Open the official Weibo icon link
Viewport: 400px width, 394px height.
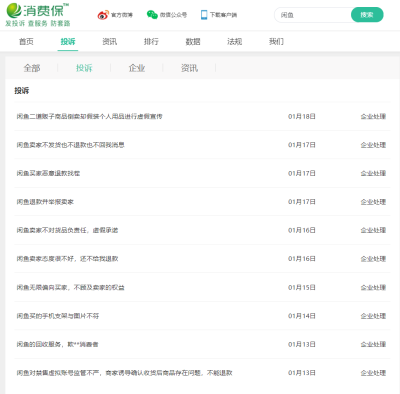click(x=103, y=15)
